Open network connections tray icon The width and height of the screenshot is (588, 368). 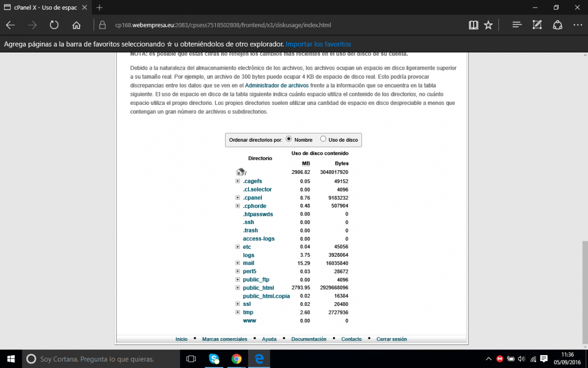(533, 359)
